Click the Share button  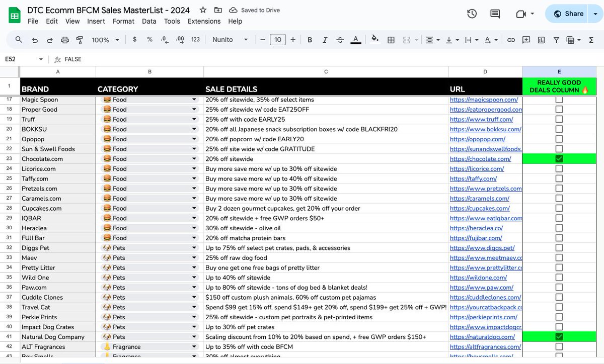point(568,14)
